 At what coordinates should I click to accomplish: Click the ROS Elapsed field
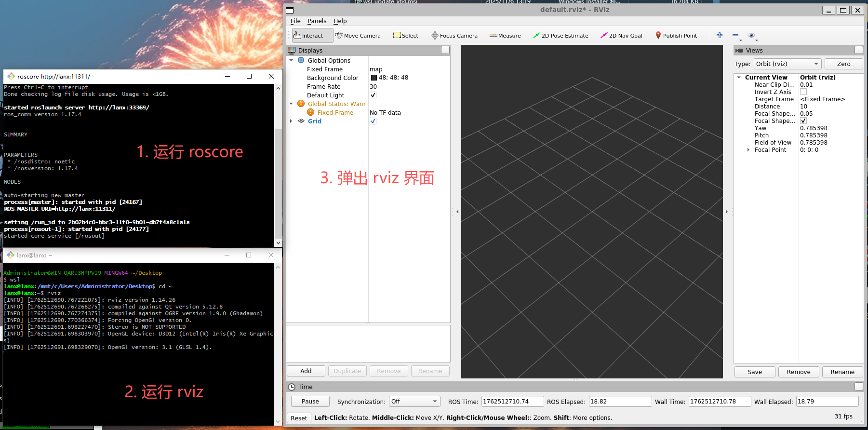tap(620, 401)
